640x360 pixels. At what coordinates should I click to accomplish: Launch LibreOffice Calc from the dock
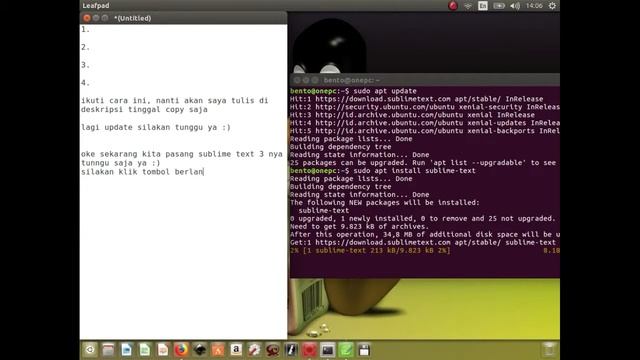[144, 350]
